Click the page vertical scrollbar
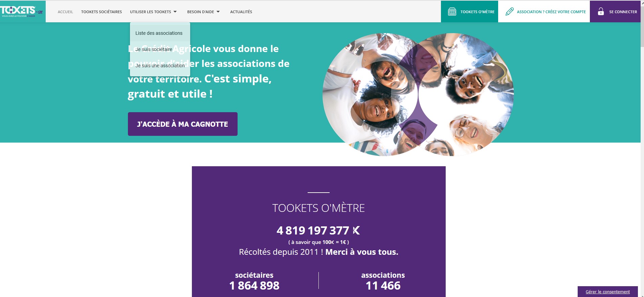Viewport: 644px width, 297px height. click(642, 149)
